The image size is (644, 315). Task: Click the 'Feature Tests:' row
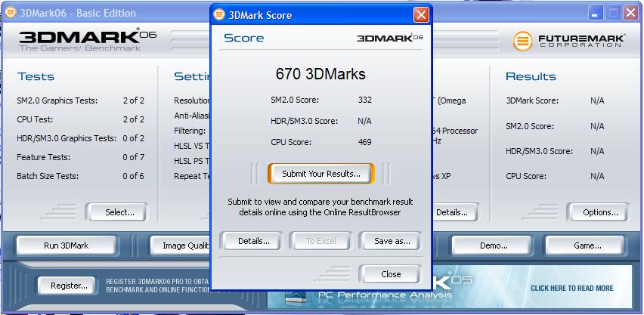point(80,157)
